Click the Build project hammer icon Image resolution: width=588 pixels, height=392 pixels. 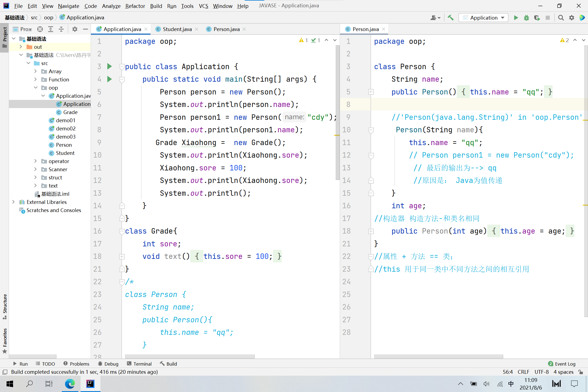pyautogui.click(x=451, y=18)
